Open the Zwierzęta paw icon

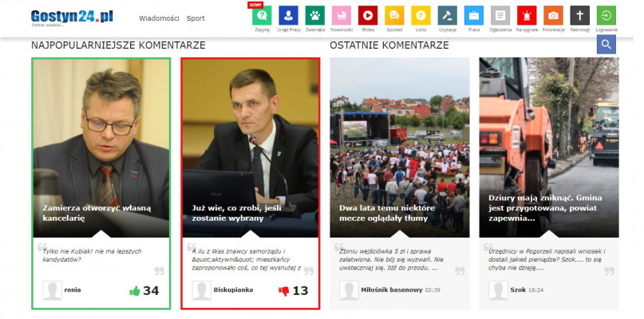click(x=315, y=15)
